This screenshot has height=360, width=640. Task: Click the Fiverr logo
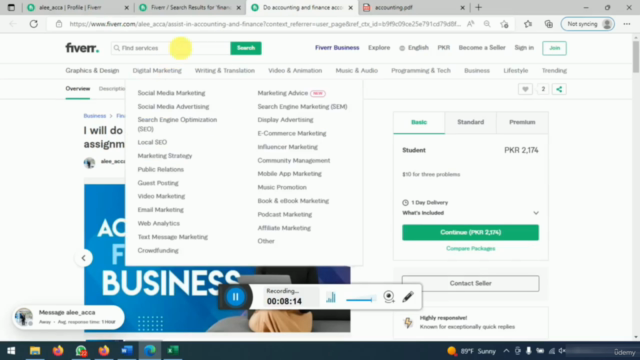(82, 48)
